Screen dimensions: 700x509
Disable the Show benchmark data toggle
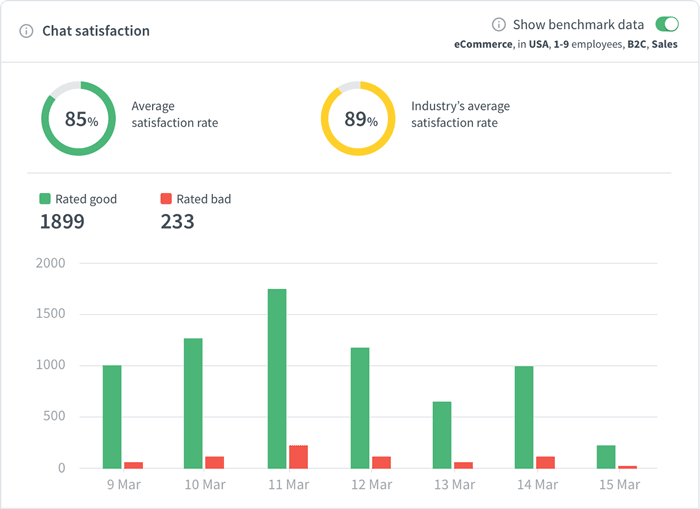coord(666,24)
